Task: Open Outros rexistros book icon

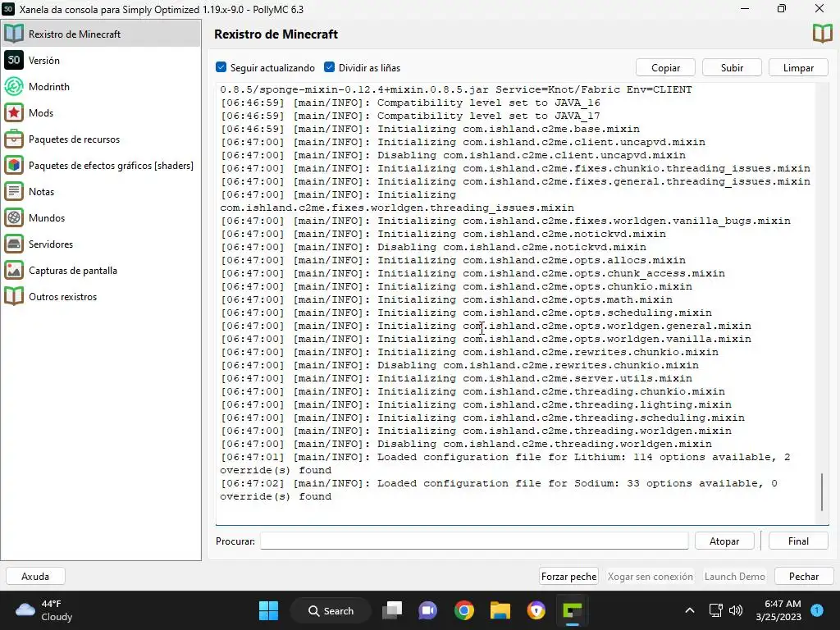Action: (14, 296)
